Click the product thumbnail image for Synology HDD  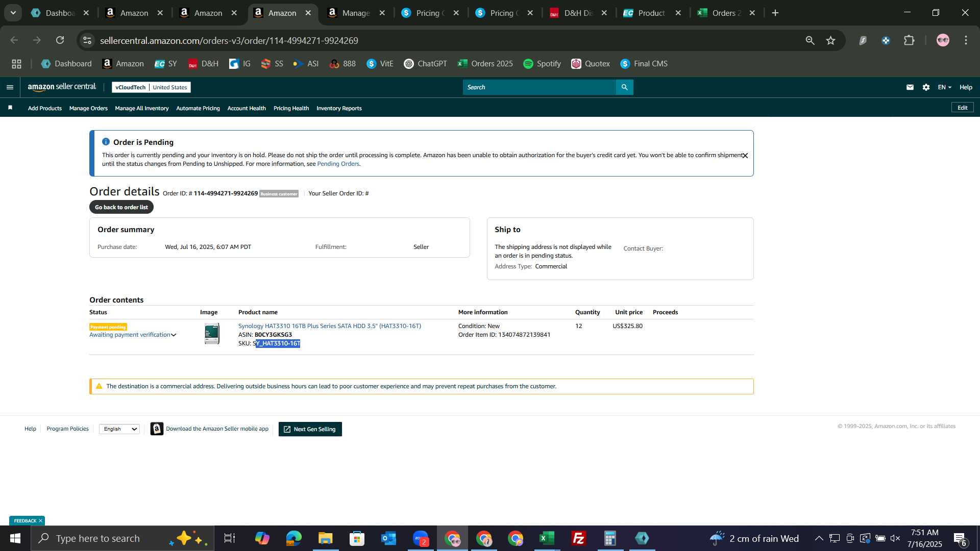(x=212, y=334)
